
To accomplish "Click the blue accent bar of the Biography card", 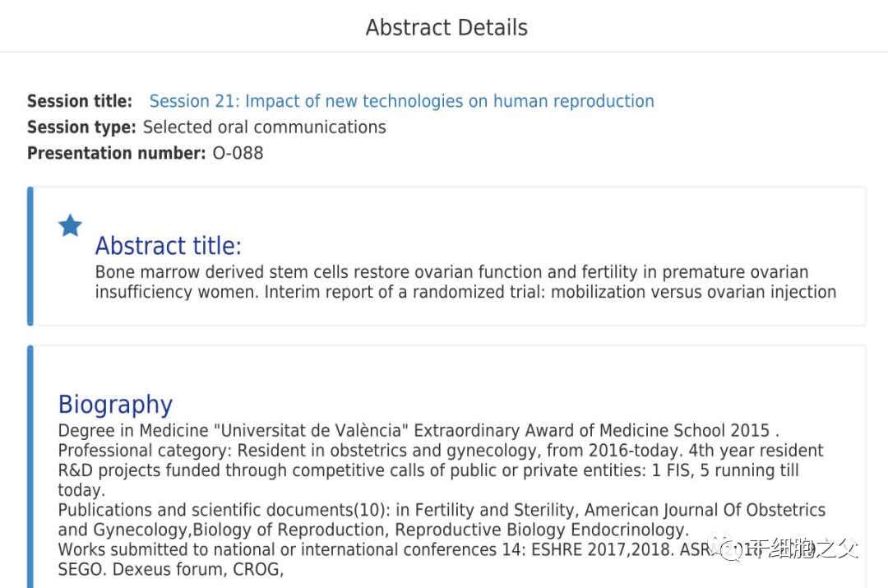I will tap(30, 466).
